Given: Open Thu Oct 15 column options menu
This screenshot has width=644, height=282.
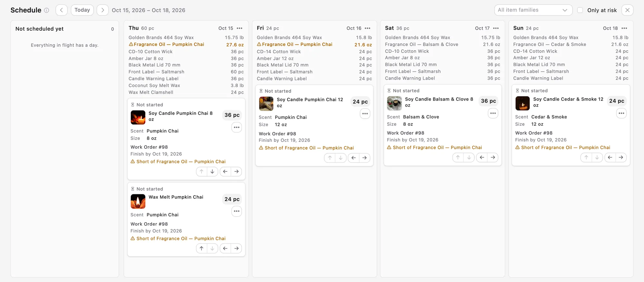Looking at the screenshot, I should coord(240,28).
